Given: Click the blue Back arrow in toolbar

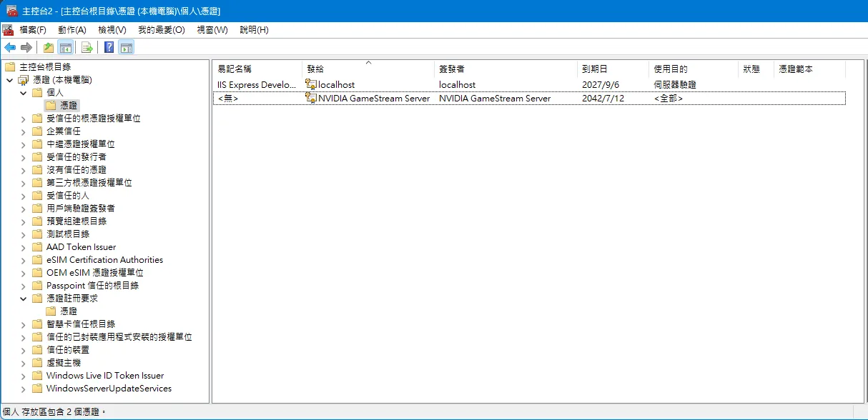Looking at the screenshot, I should coord(10,48).
